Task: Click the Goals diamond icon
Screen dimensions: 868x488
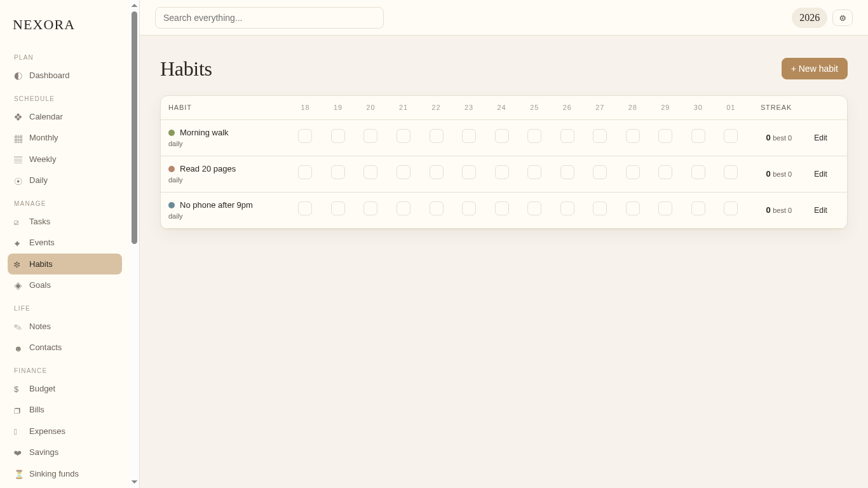Action: [18, 285]
